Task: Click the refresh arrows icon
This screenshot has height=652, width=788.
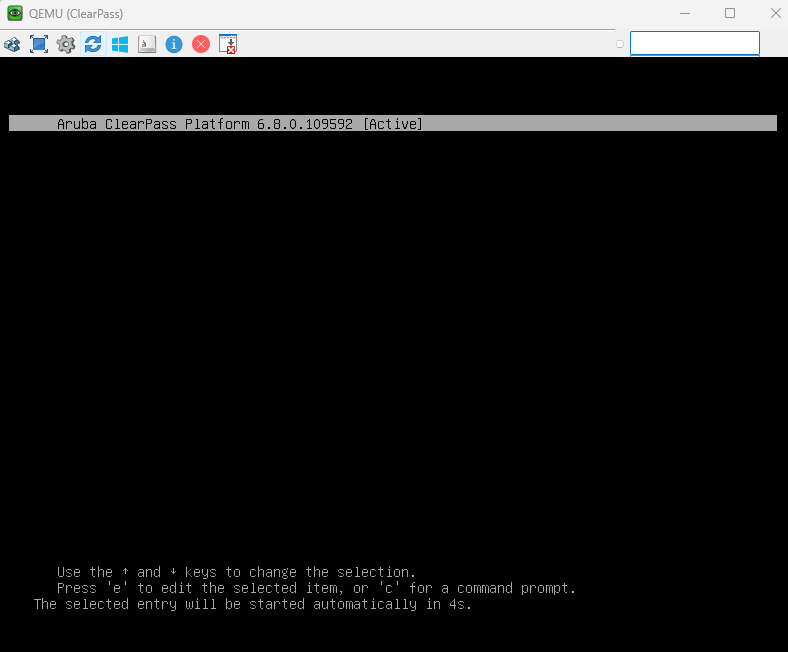Action: pyautogui.click(x=93, y=44)
